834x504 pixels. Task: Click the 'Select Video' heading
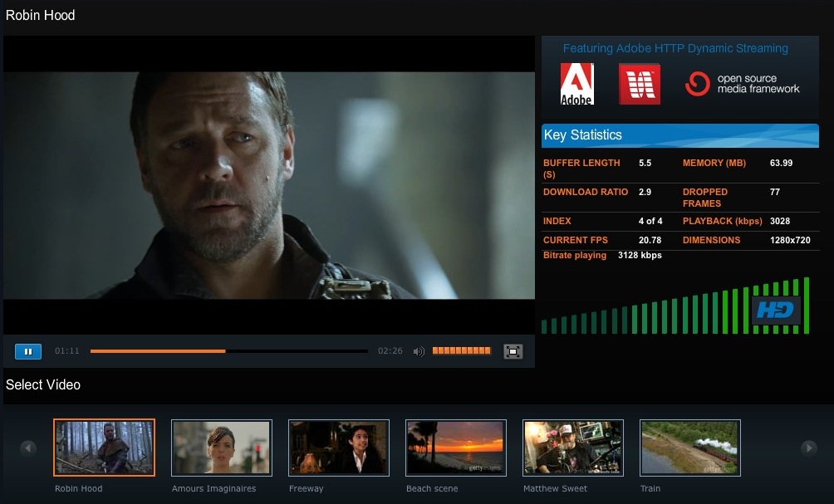click(x=43, y=385)
